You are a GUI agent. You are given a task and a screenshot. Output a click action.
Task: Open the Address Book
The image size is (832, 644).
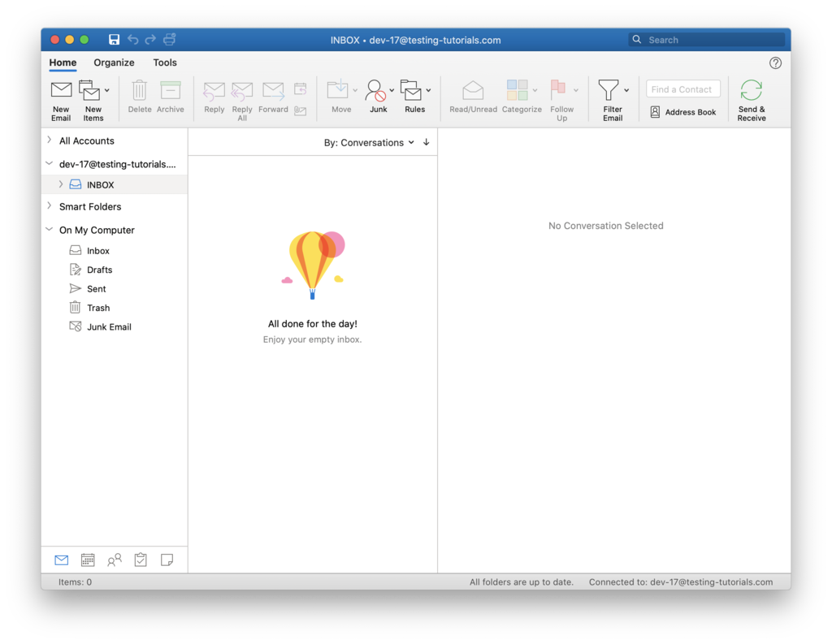(x=682, y=112)
